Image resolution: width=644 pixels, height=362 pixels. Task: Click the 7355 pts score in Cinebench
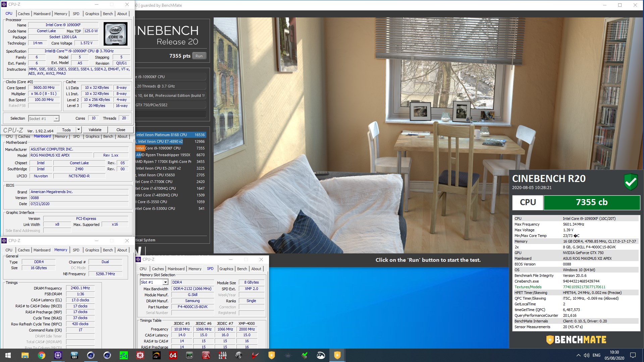click(180, 56)
